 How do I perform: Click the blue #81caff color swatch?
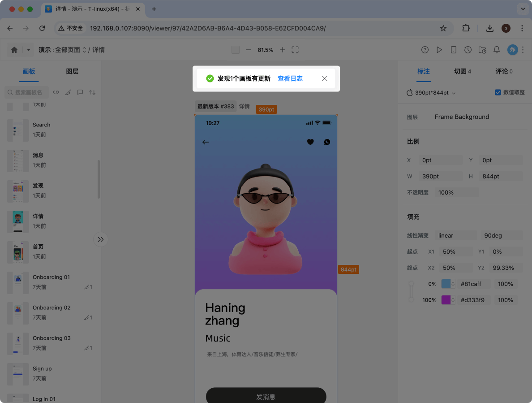446,284
